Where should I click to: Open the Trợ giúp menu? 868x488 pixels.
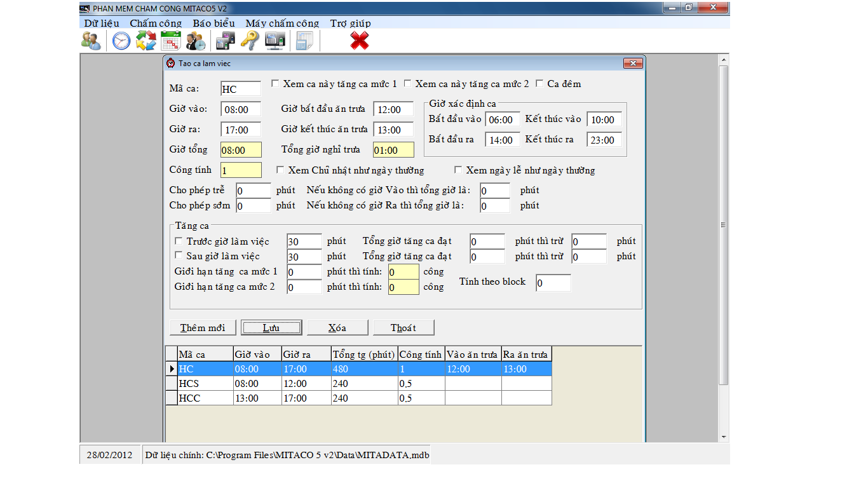350,23
